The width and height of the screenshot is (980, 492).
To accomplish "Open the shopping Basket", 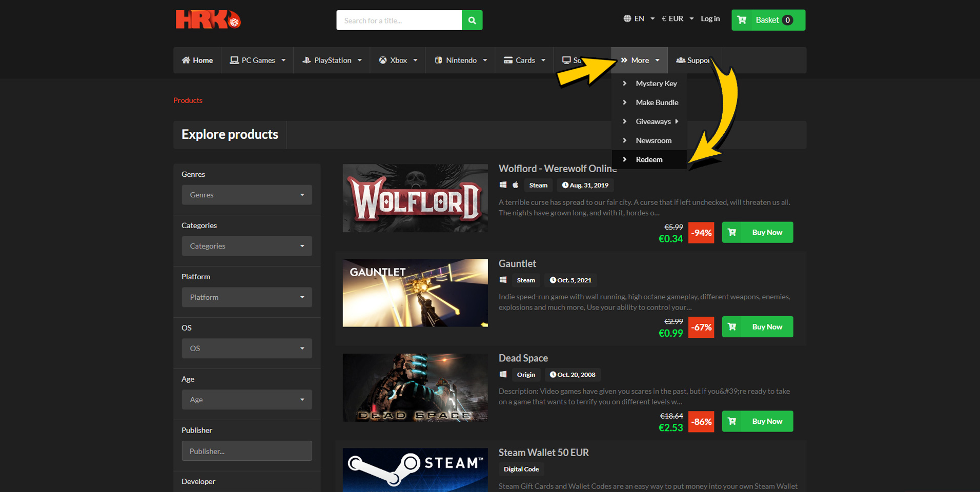I will pos(768,20).
